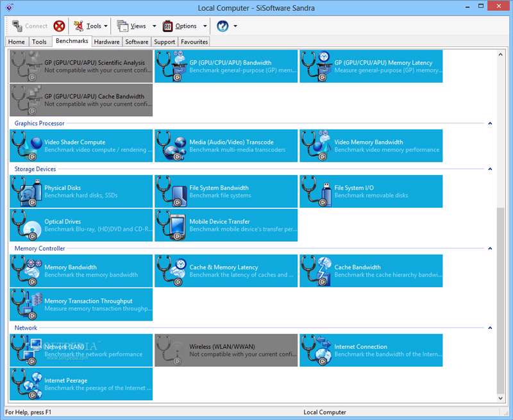Collapse the Graphics Processor section
The image size is (513, 420).
pos(490,123)
